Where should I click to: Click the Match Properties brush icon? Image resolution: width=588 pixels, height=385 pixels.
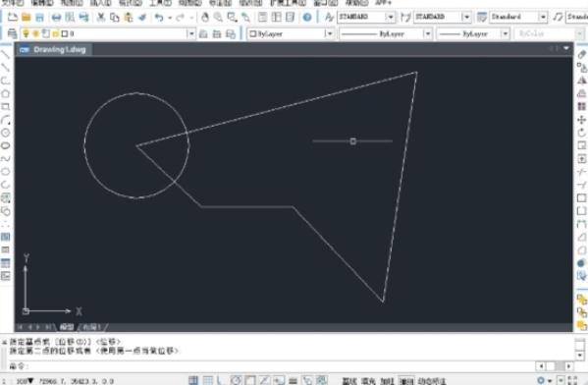142,17
